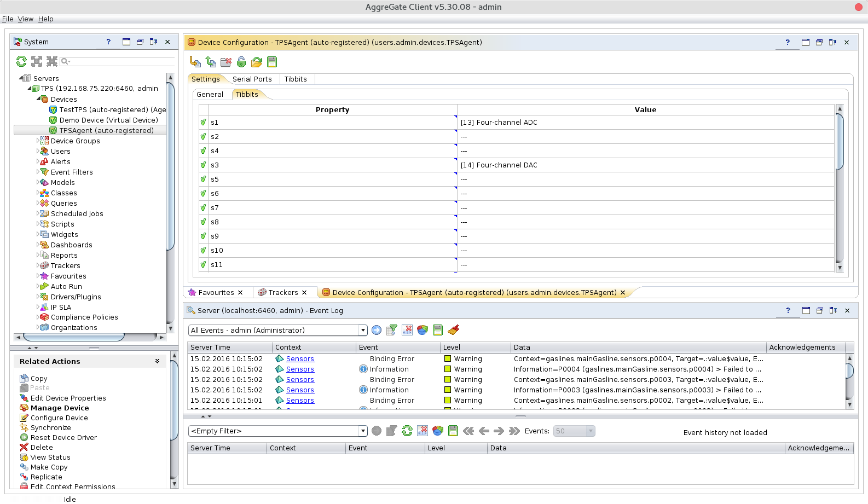Refresh event history with green arrows icon
This screenshot has height=504, width=868.
407,431
